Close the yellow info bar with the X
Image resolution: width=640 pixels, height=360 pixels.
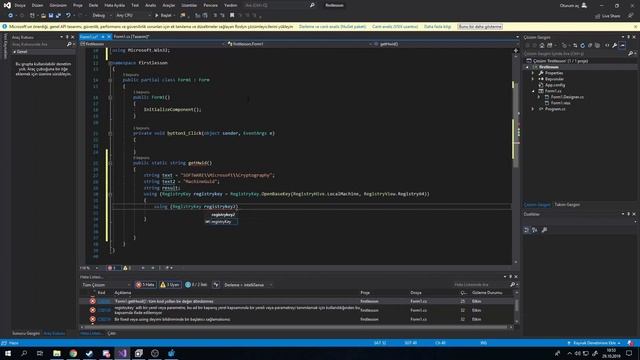click(636, 27)
